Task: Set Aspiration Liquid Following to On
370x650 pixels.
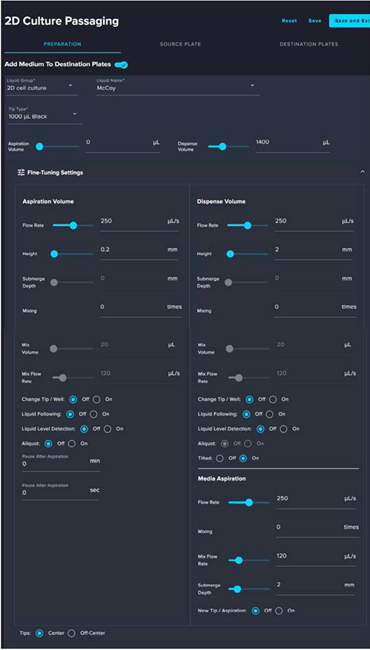Action: [x=94, y=414]
